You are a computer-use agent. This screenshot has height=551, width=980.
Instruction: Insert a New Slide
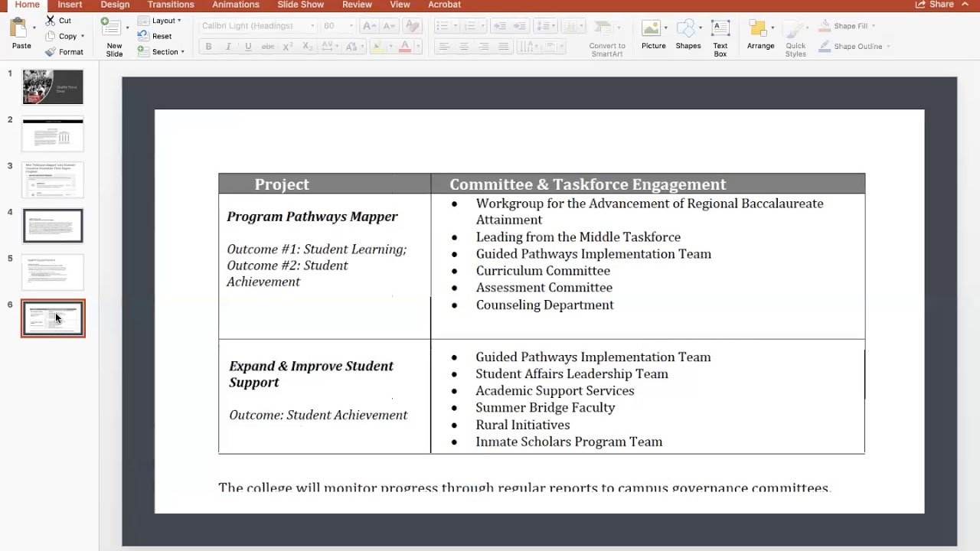tap(113, 28)
